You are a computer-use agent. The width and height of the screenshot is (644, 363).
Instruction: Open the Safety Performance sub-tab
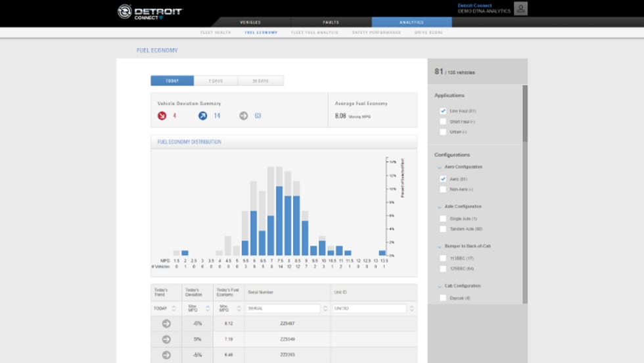pos(377,32)
